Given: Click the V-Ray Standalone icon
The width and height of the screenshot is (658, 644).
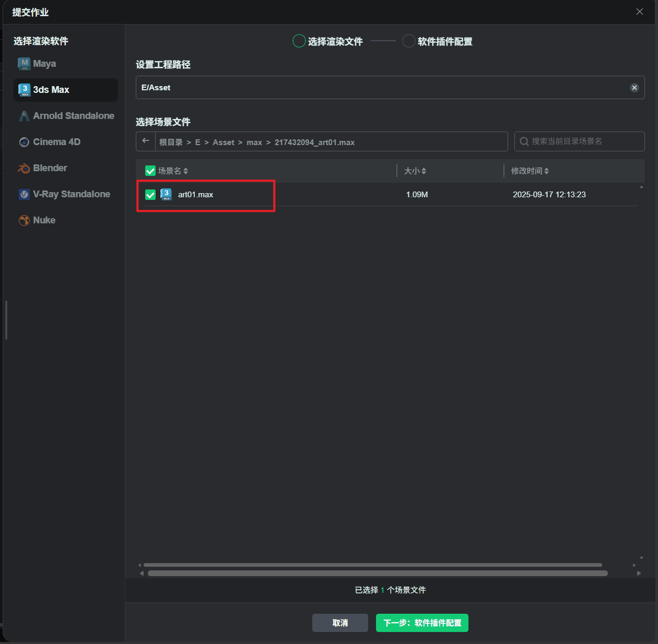Looking at the screenshot, I should pyautogui.click(x=24, y=194).
